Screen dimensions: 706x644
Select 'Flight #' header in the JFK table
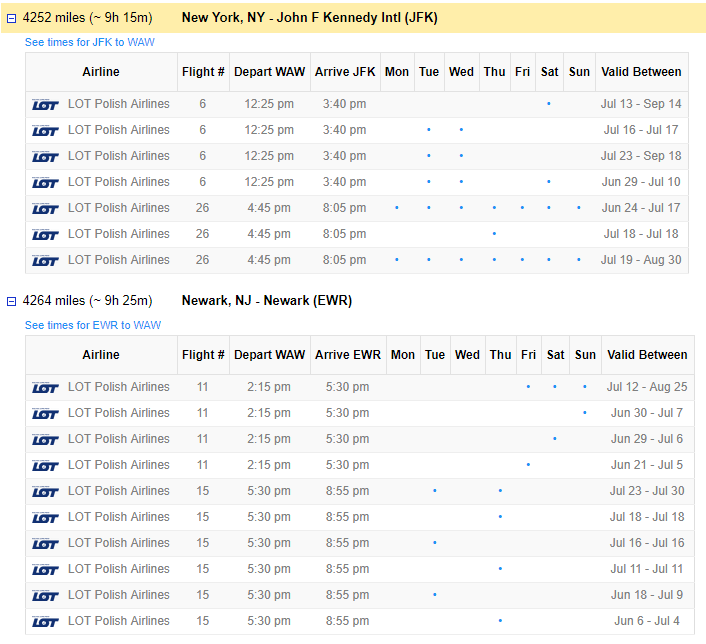click(x=203, y=72)
